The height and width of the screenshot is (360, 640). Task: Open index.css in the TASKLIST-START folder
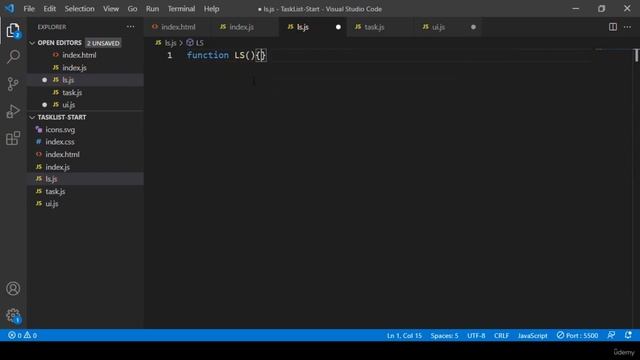pyautogui.click(x=85, y=142)
